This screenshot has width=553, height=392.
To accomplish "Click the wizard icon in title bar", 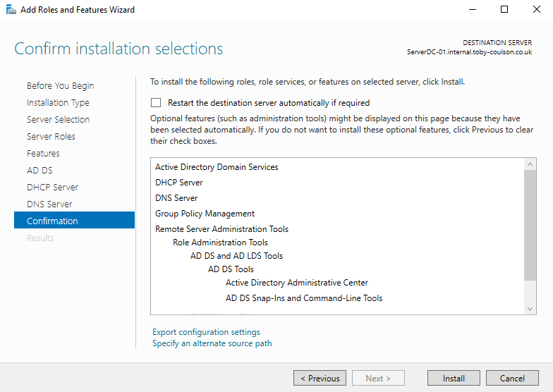I will [x=10, y=10].
